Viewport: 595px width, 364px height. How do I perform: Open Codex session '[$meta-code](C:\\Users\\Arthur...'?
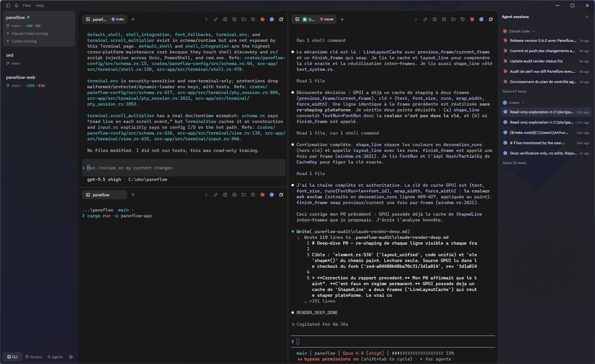coord(546,133)
